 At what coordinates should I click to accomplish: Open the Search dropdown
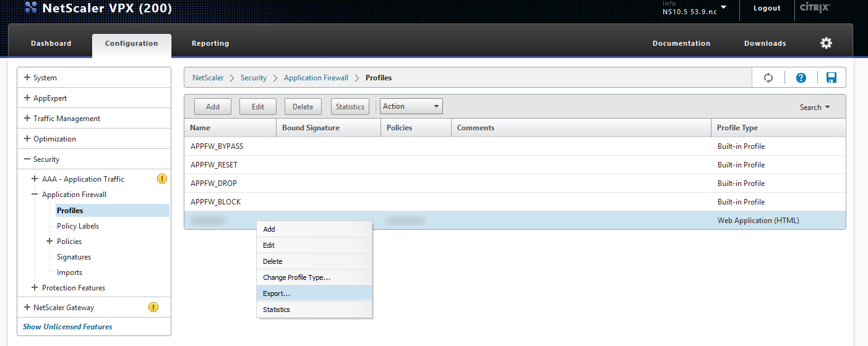(x=814, y=108)
